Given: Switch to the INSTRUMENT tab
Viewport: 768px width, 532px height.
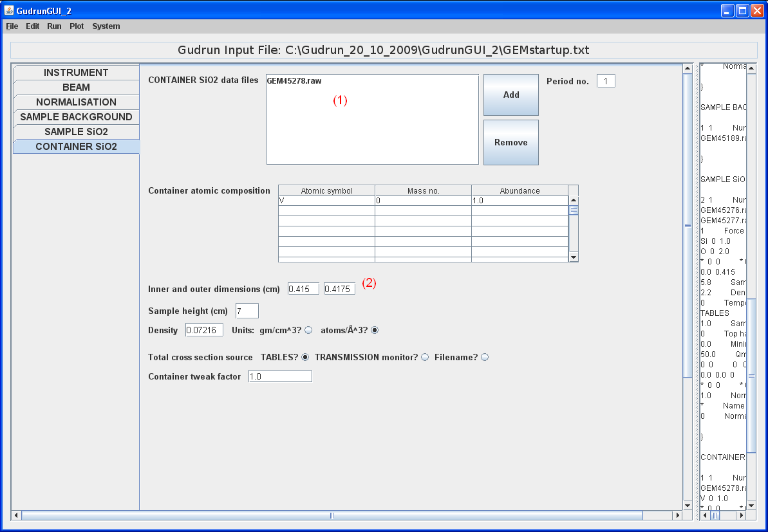Looking at the screenshot, I should 76,73.
